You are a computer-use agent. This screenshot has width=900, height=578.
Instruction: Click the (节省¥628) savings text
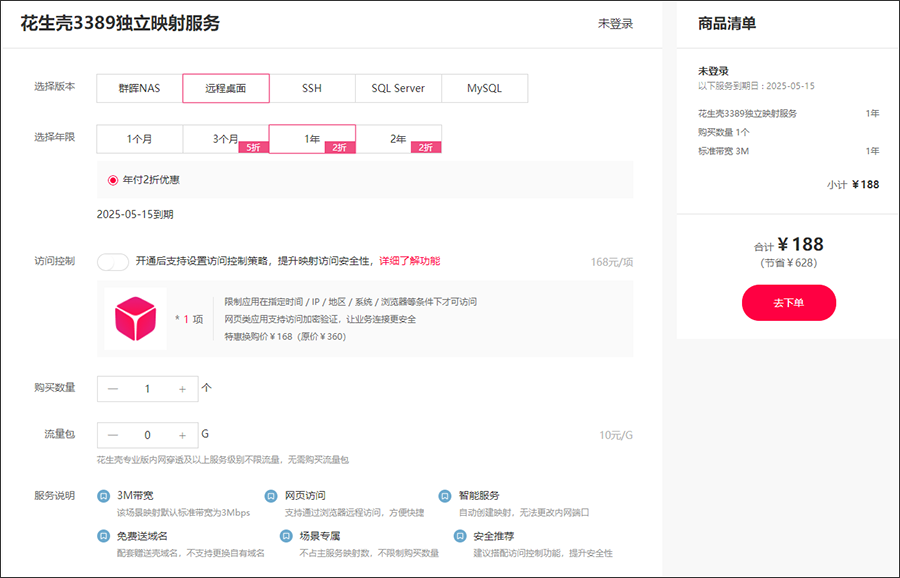coord(789,263)
